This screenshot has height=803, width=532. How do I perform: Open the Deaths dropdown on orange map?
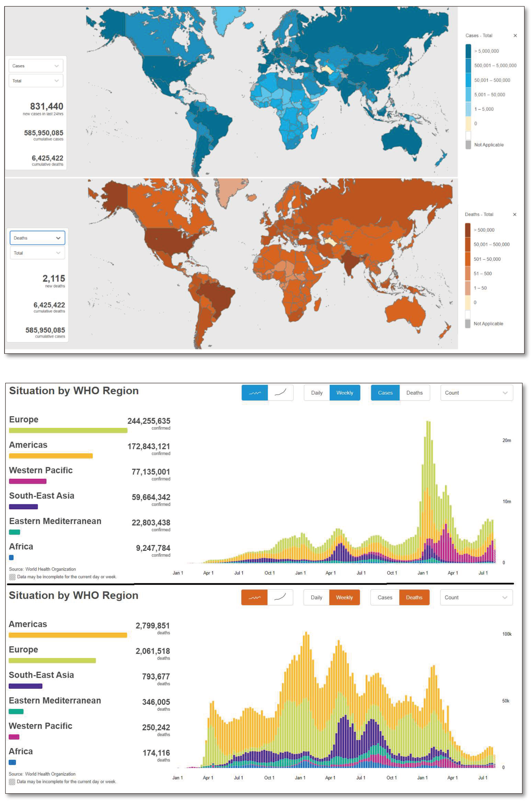(37, 238)
